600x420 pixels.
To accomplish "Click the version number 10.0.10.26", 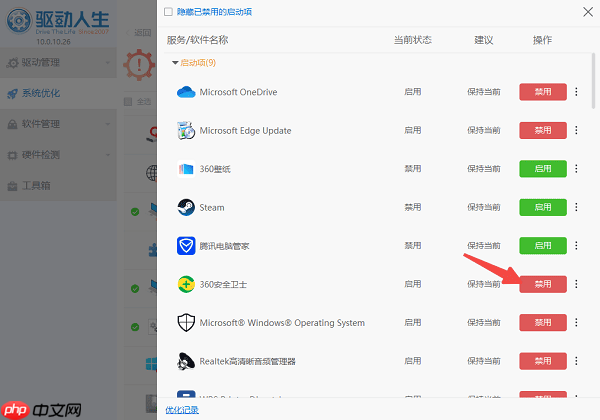I will (54, 42).
